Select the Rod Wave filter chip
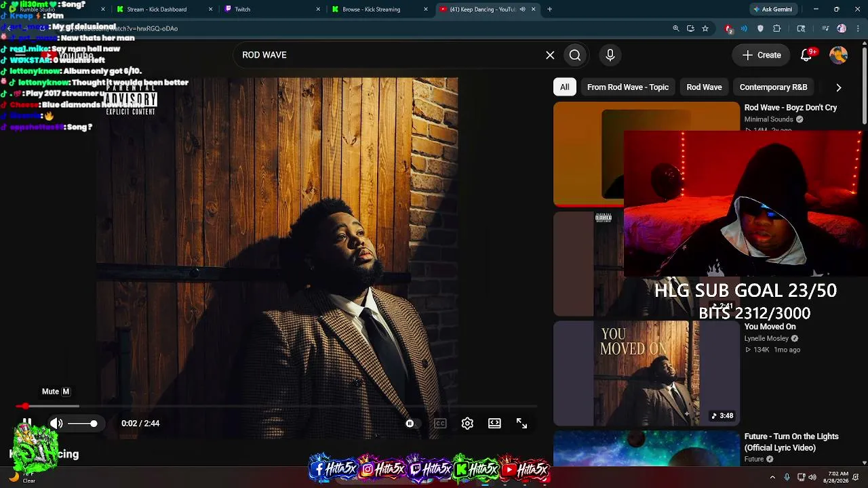The width and height of the screenshot is (868, 488). point(704,87)
